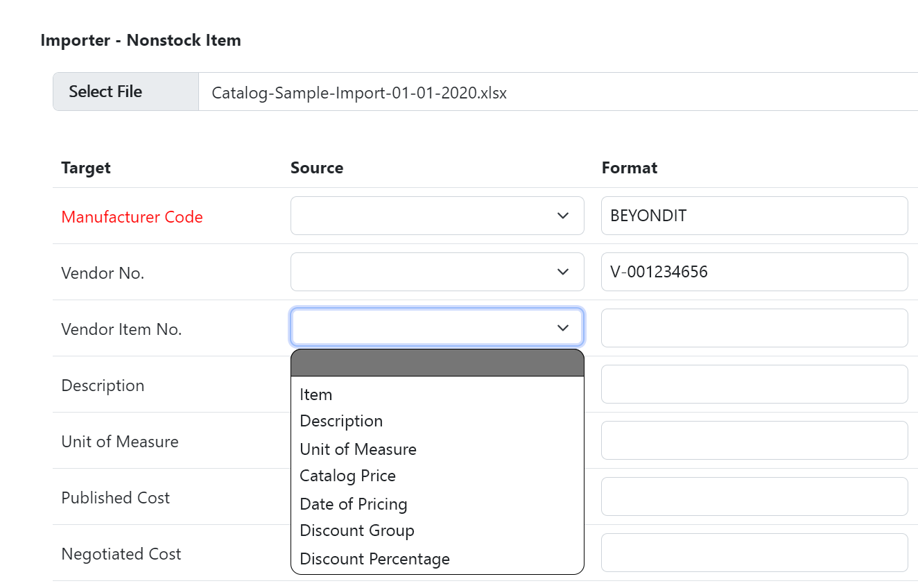Pick Unit of Measure dropdown option
Image resolution: width=918 pixels, height=588 pixels.
358,449
